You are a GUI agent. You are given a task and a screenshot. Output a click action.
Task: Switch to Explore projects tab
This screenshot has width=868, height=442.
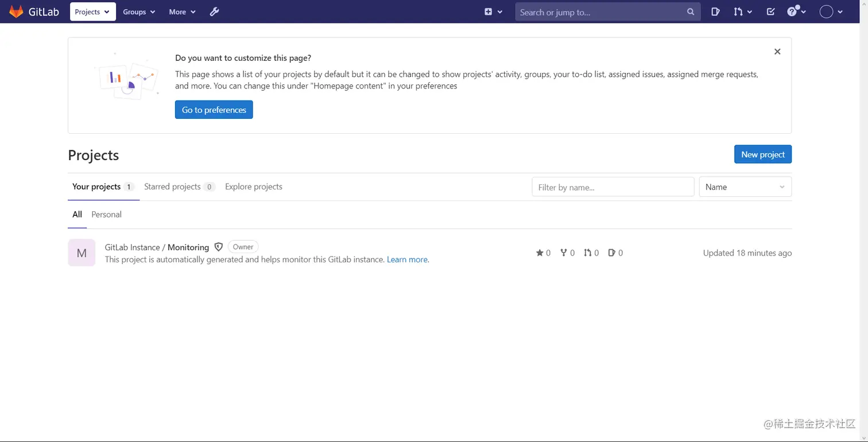click(254, 187)
